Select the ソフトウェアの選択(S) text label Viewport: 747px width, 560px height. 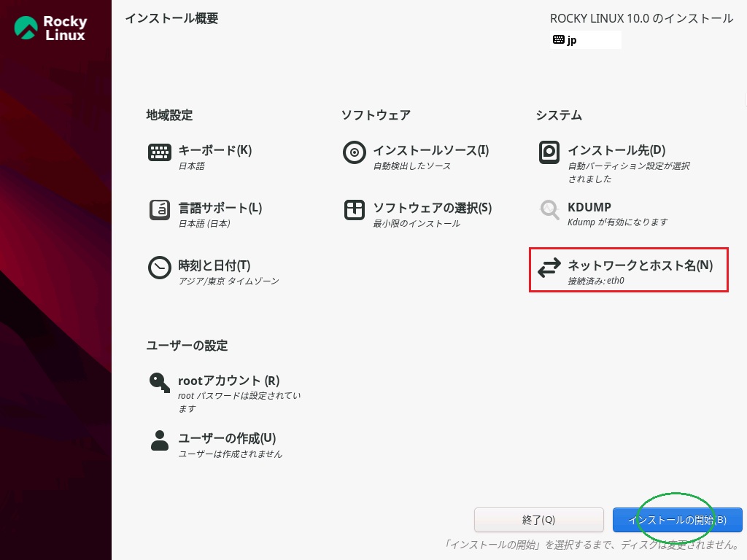point(432,208)
